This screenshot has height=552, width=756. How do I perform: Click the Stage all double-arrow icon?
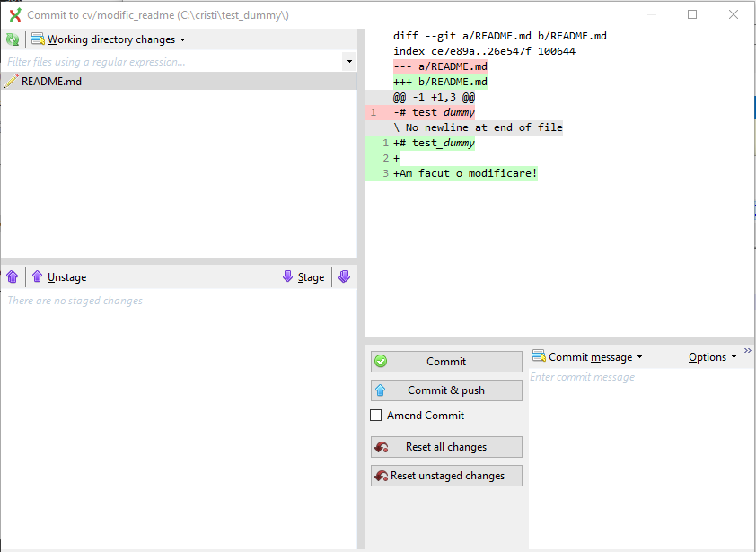(x=344, y=277)
